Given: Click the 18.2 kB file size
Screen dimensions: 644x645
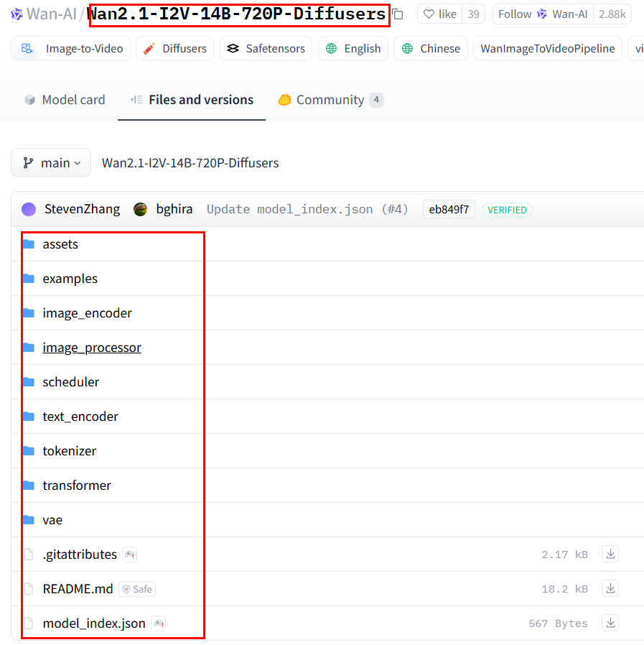Looking at the screenshot, I should pyautogui.click(x=564, y=590).
